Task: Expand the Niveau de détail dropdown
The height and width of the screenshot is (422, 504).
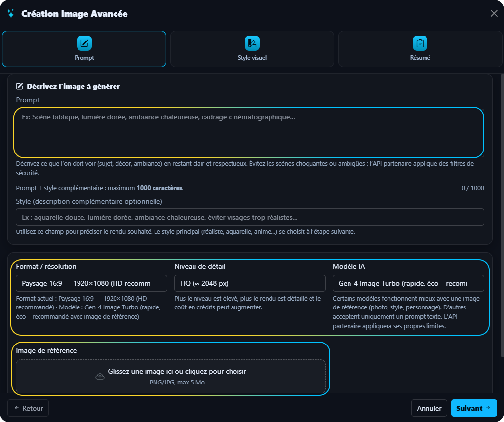Action: [250, 283]
